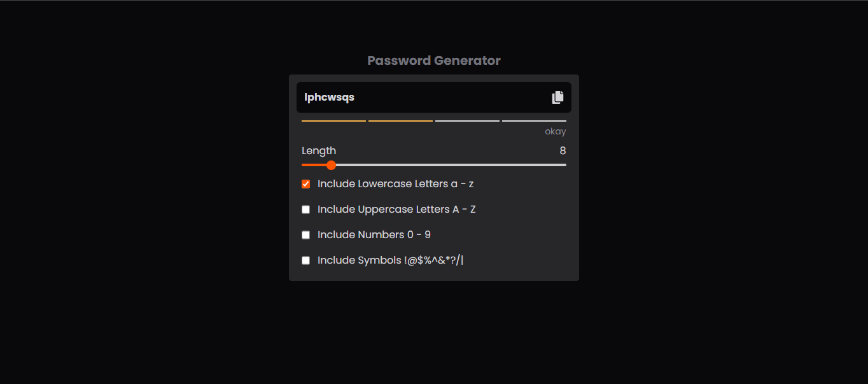Click the 'Password Generator' heading

pos(434,60)
